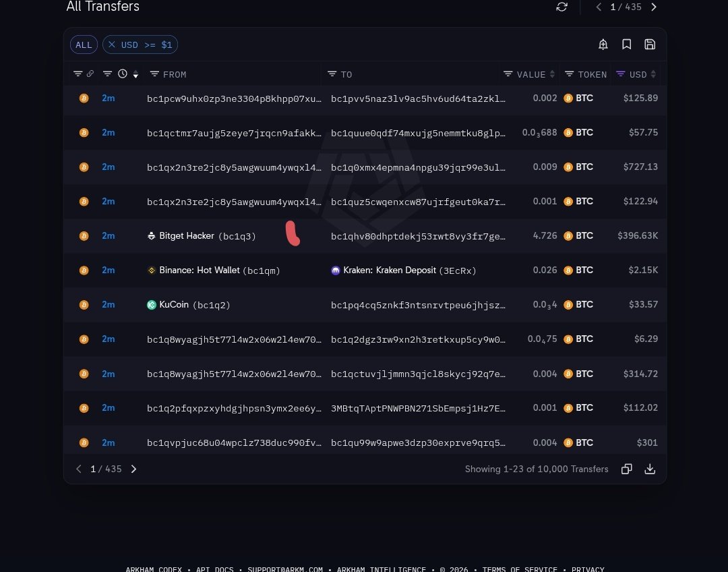Screen dimensions: 728x572
Task: Click BTC token in $57.75 row
Action: click(578, 133)
